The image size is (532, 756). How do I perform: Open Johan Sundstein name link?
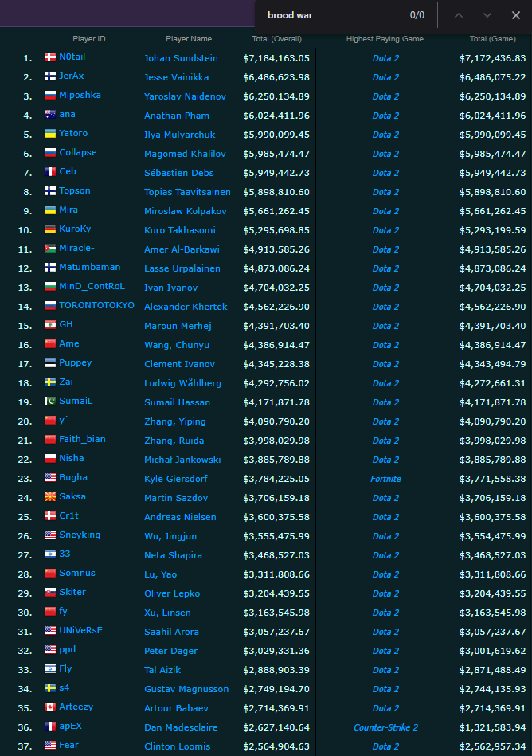181,58
